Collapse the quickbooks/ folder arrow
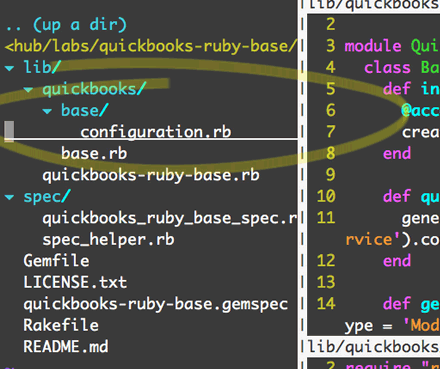This screenshot has width=440, height=369. 28,90
